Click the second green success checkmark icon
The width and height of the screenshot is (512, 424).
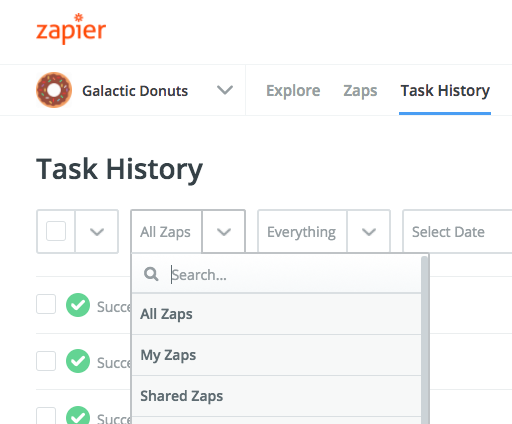click(78, 361)
